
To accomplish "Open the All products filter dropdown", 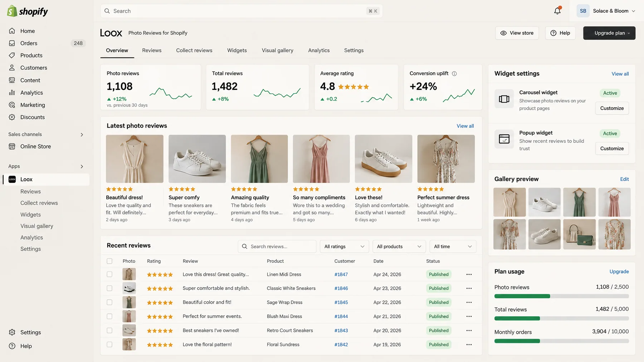I will pyautogui.click(x=399, y=246).
